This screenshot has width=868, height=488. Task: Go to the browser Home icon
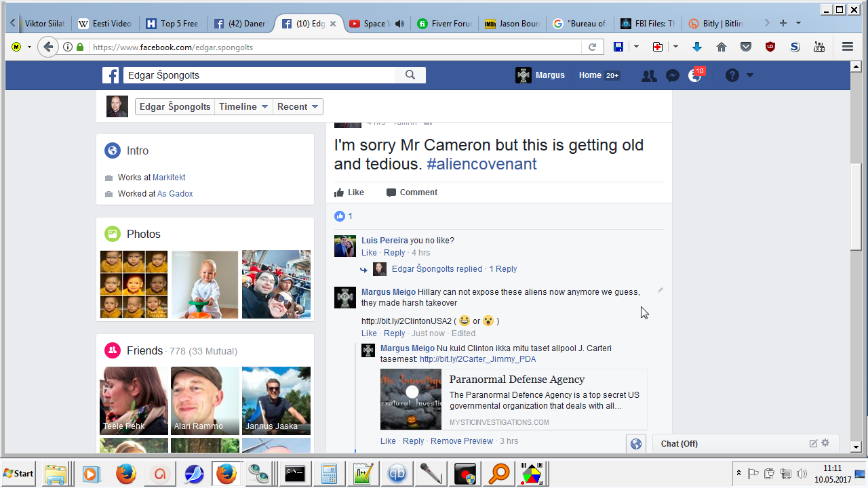[x=722, y=47]
